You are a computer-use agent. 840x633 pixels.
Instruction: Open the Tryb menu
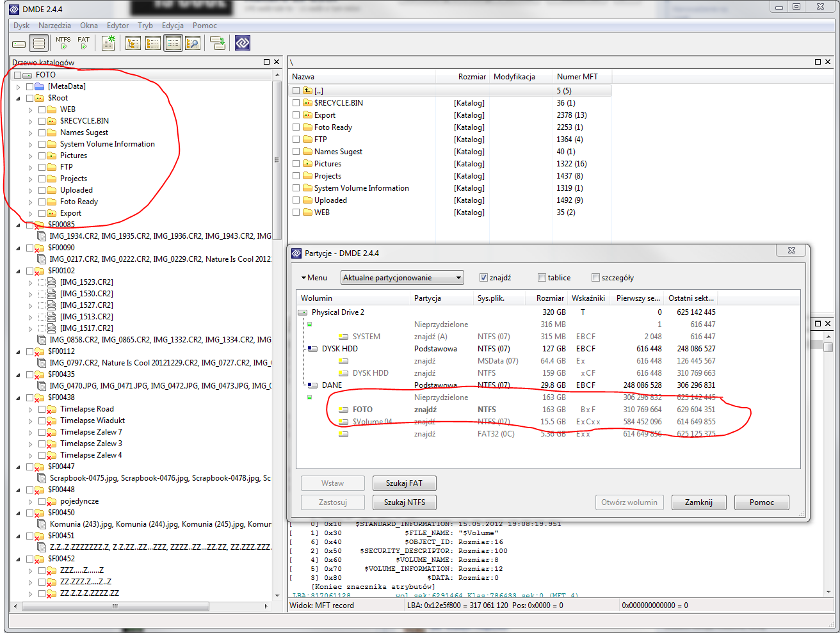(145, 26)
